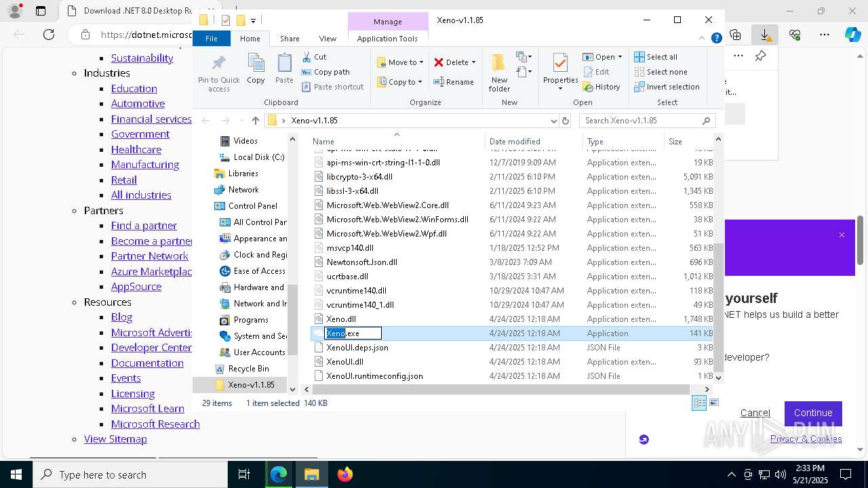The height and width of the screenshot is (488, 868).
Task: Create a New folder
Action: (499, 73)
